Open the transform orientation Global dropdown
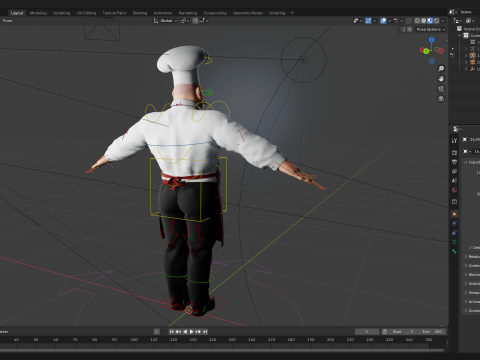This screenshot has width=480, height=360. tap(165, 21)
